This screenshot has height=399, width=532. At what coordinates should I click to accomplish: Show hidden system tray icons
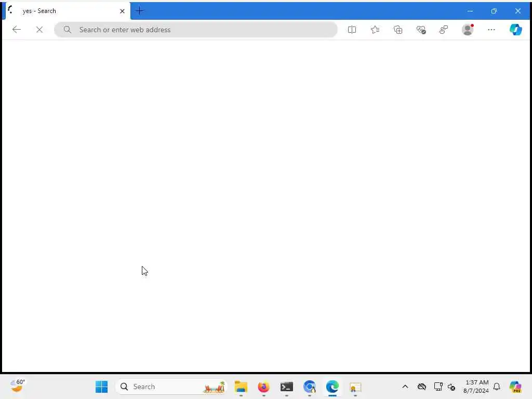[x=405, y=387]
